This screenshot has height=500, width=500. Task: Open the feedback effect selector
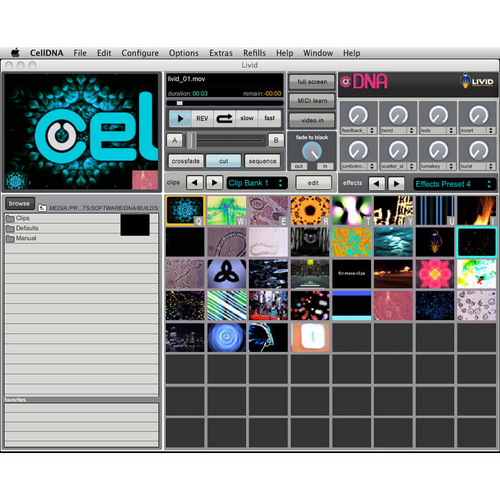pos(359,131)
